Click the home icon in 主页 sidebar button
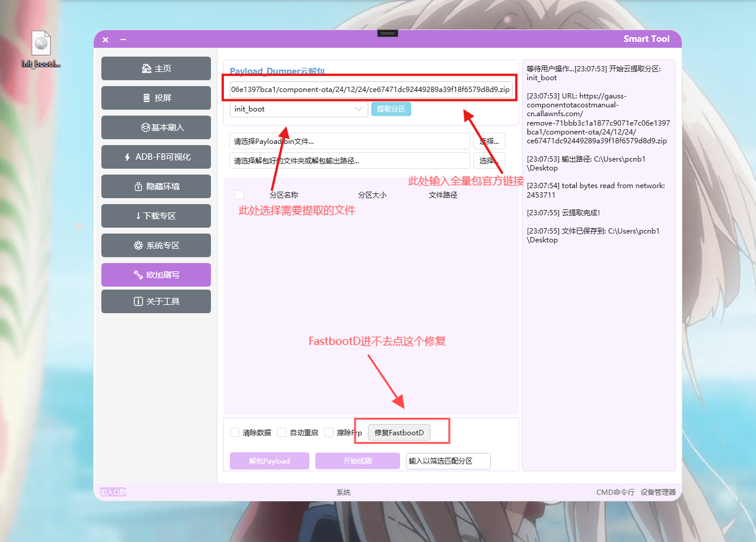The height and width of the screenshot is (542, 756). 146,68
